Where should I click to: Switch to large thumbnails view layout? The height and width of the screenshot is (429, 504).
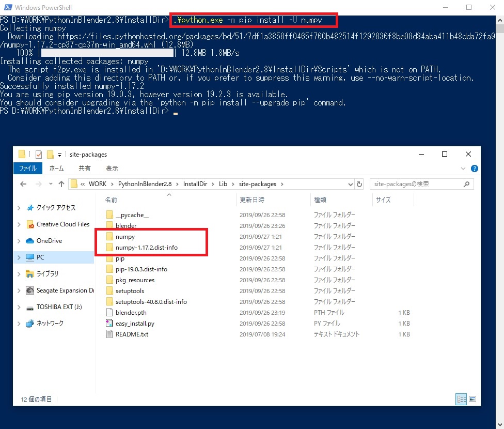[472, 399]
